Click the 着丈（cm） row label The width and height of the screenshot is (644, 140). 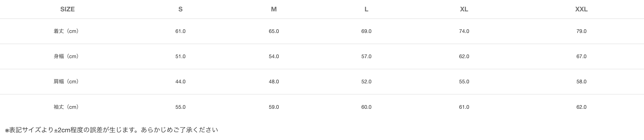pyautogui.click(x=66, y=31)
